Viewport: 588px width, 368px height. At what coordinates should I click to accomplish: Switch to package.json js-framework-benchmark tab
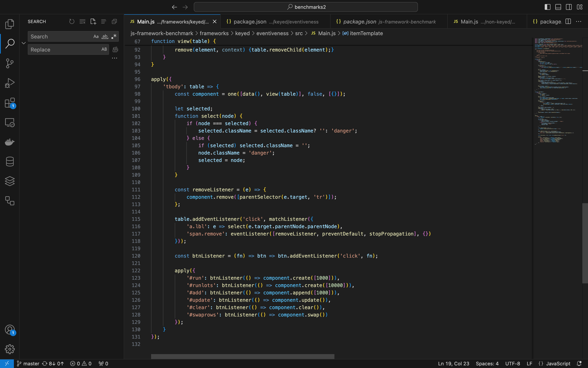[x=389, y=21]
